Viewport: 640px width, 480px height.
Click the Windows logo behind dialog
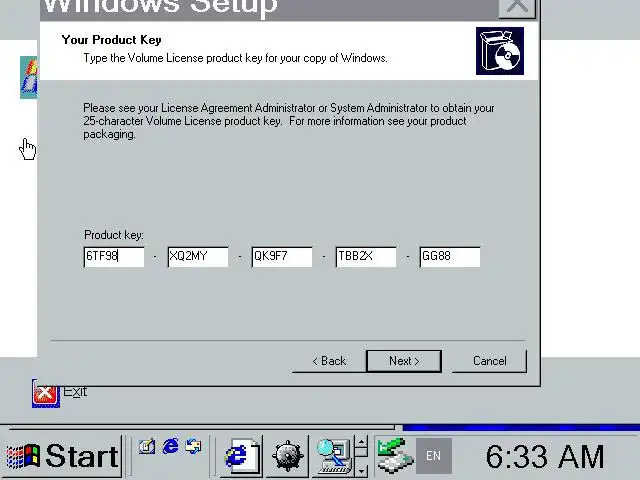[x=29, y=78]
